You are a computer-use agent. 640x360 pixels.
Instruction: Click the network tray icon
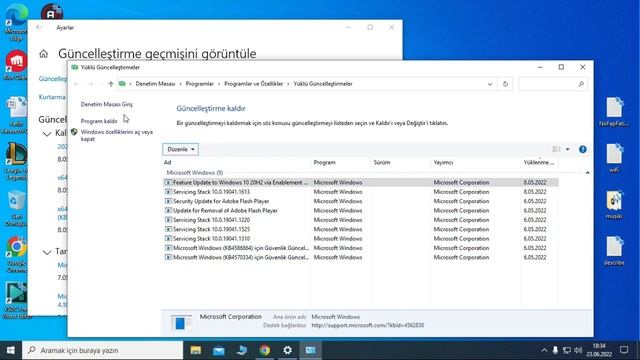tap(567, 350)
